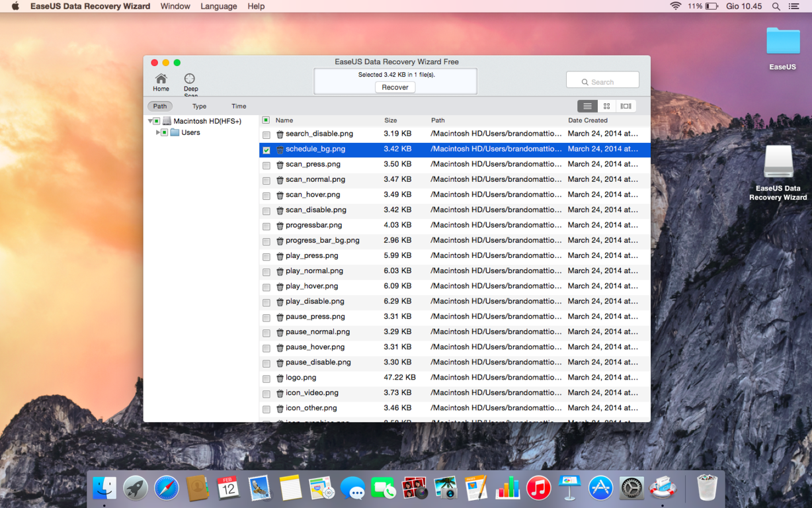Select the play_disable.png file name
This screenshot has height=508, width=812.
[x=315, y=302]
